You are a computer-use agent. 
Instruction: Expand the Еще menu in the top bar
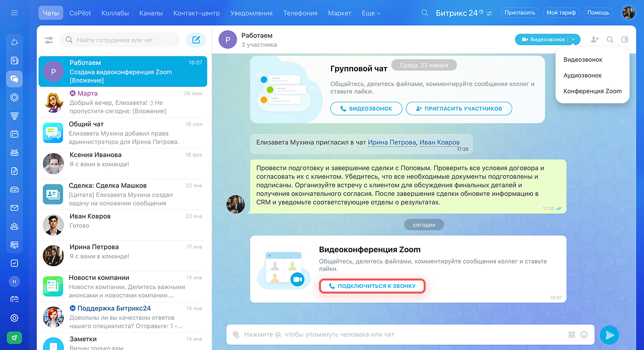[371, 13]
